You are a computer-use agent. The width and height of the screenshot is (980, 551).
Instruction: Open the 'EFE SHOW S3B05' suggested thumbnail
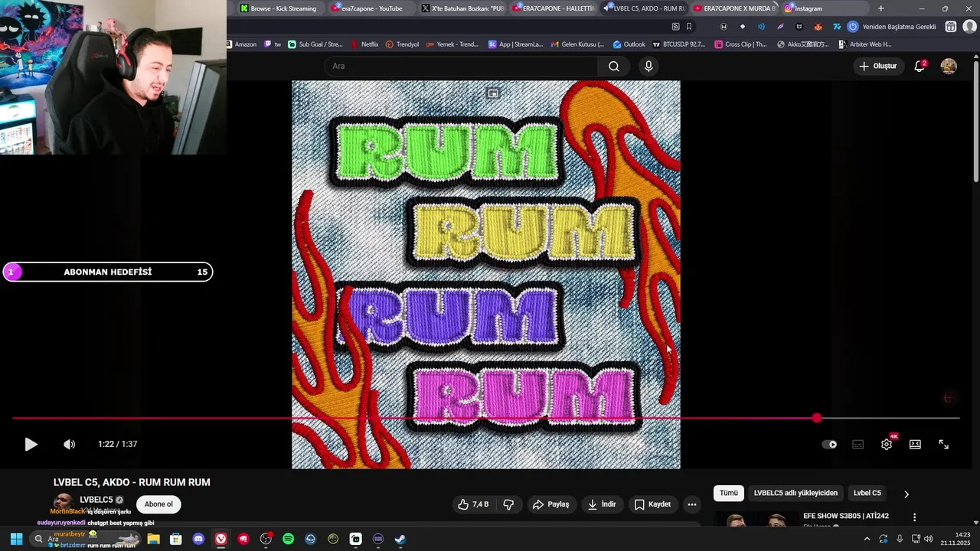point(756,520)
